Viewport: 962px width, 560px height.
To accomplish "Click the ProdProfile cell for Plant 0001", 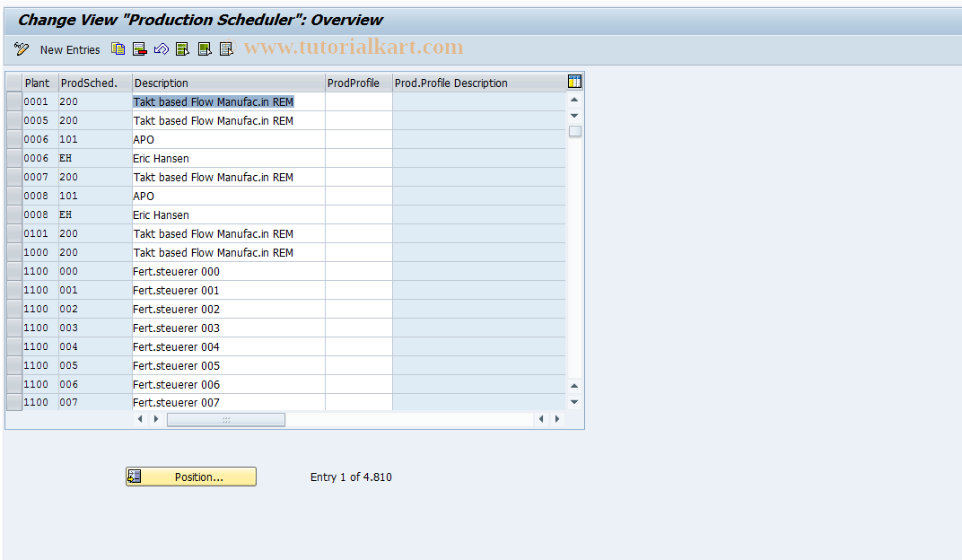I will 358,101.
